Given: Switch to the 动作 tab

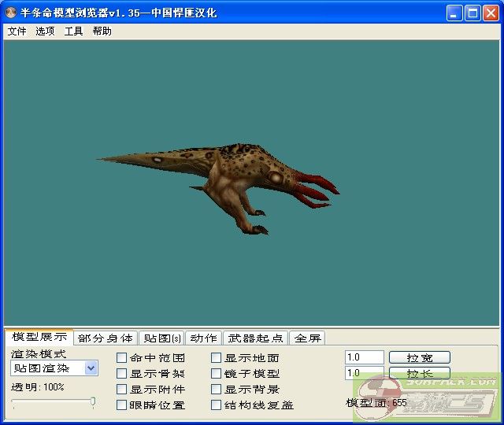Looking at the screenshot, I should (203, 338).
